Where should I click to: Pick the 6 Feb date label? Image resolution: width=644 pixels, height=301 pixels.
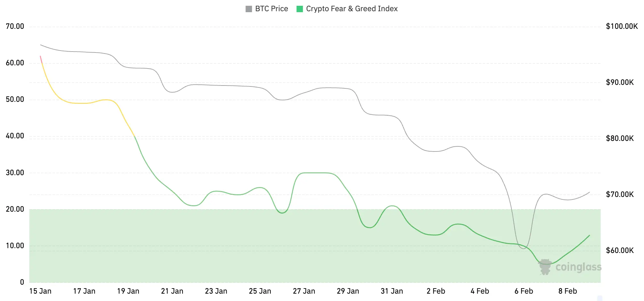[x=524, y=291]
